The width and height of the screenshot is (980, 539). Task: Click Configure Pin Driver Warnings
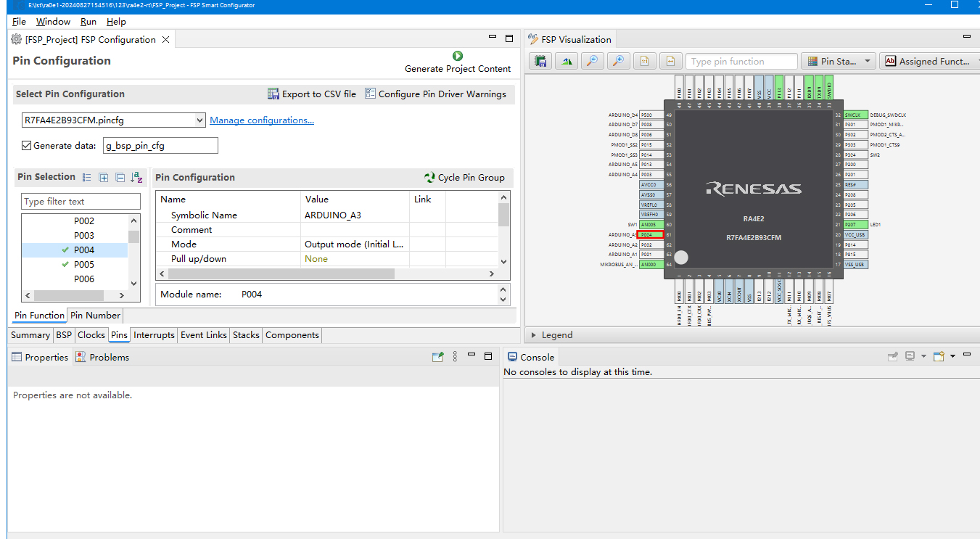[x=435, y=94]
